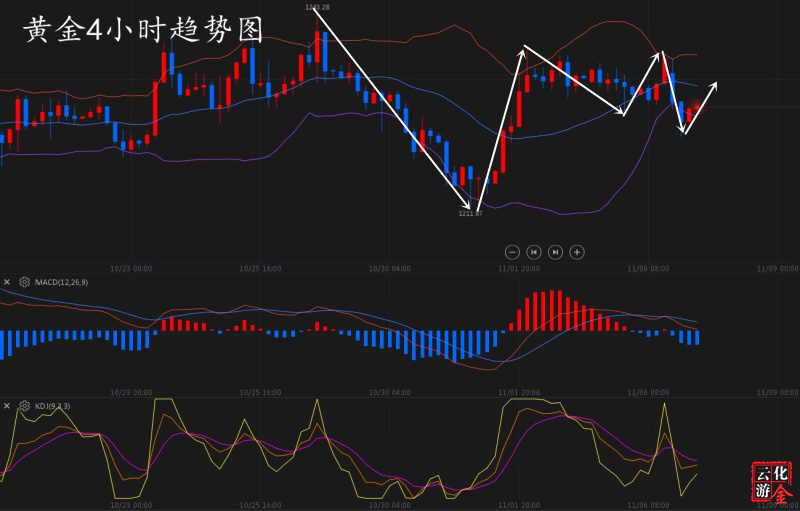Viewport: 800px width, 511px height.
Task: Select the KDJ(9,3,3) indicator label
Action: click(53, 406)
